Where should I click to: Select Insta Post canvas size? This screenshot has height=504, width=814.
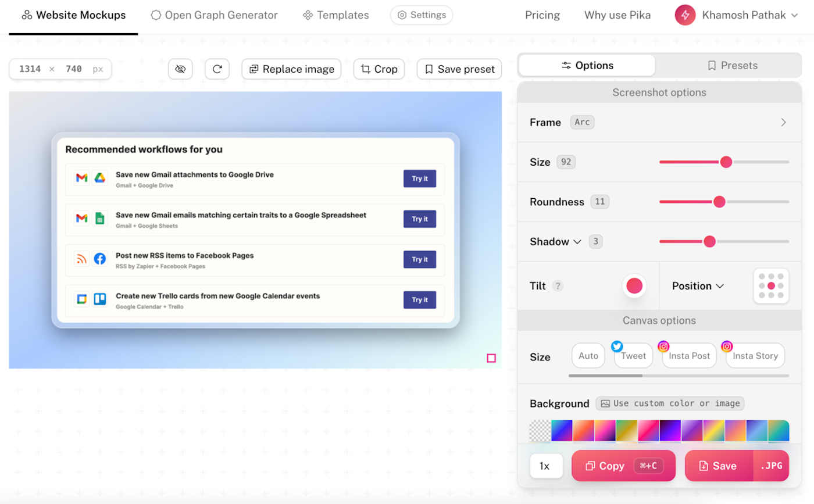pos(690,356)
